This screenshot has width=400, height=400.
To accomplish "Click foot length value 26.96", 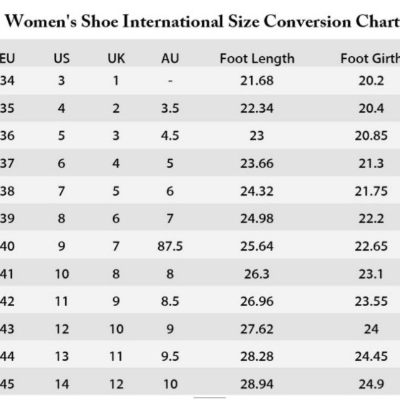I will (257, 301).
